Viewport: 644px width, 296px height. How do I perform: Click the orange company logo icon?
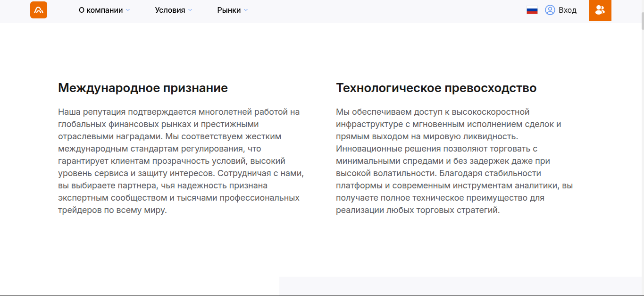[39, 10]
